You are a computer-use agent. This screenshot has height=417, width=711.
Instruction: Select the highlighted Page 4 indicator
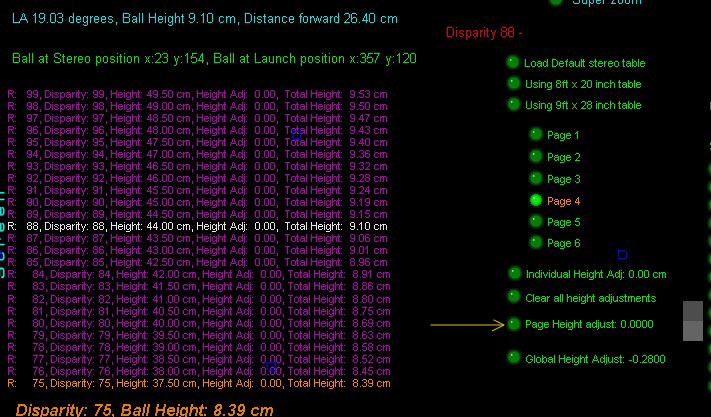point(536,200)
